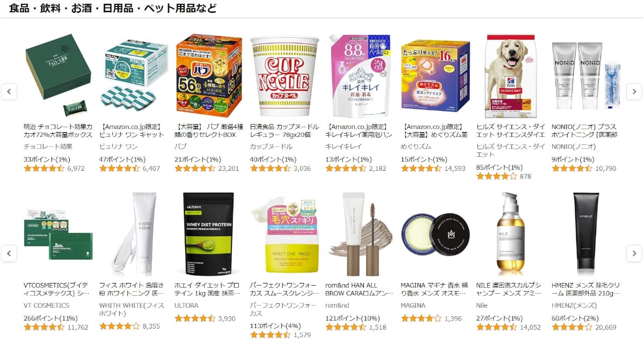Select the green Meiji chocolate box image
Screen dimensions: 644x342
point(58,76)
